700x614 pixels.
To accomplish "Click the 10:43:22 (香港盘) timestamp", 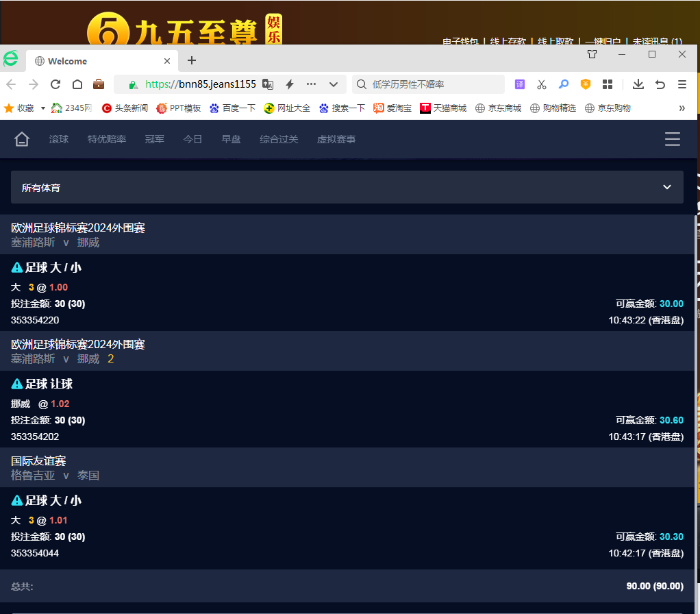I will [646, 320].
